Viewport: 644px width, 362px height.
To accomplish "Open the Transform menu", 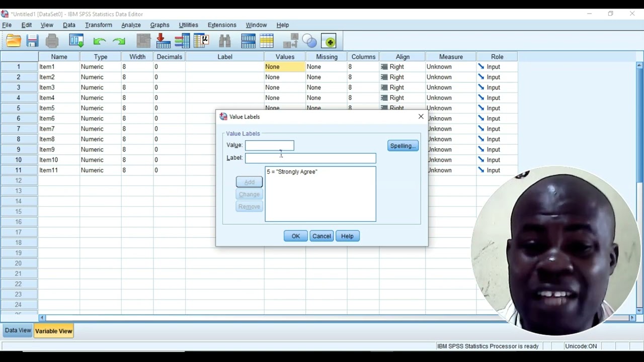I will tap(99, 25).
